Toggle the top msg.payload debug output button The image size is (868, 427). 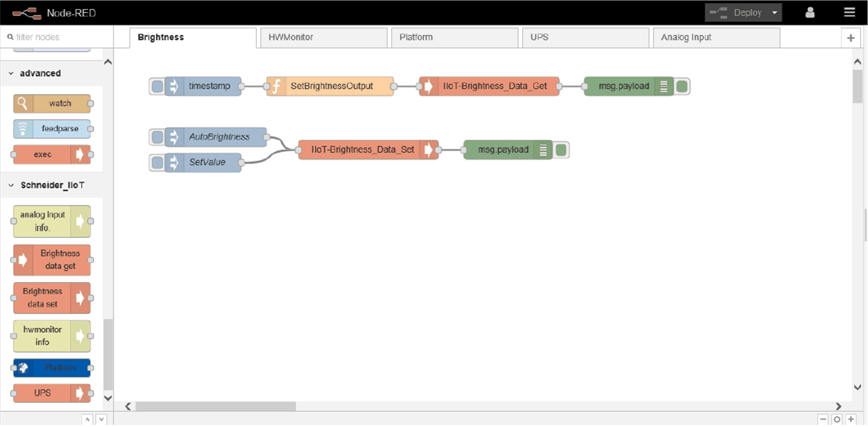pyautogui.click(x=682, y=86)
